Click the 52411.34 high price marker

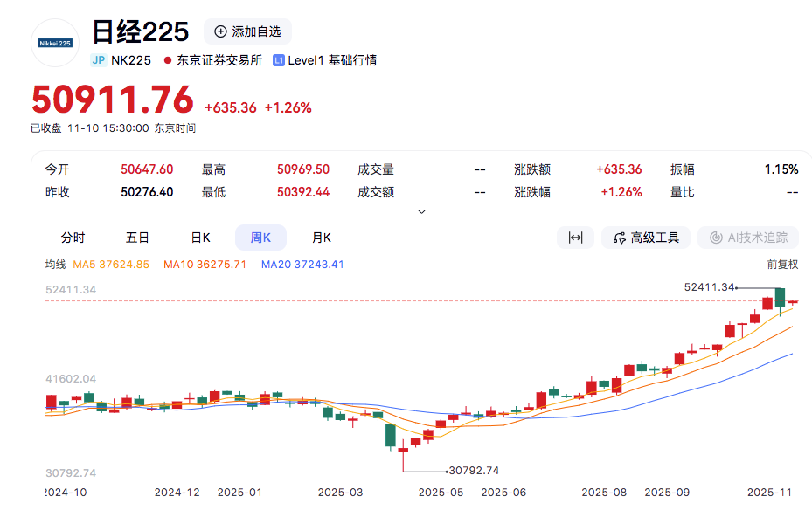pyautogui.click(x=710, y=287)
